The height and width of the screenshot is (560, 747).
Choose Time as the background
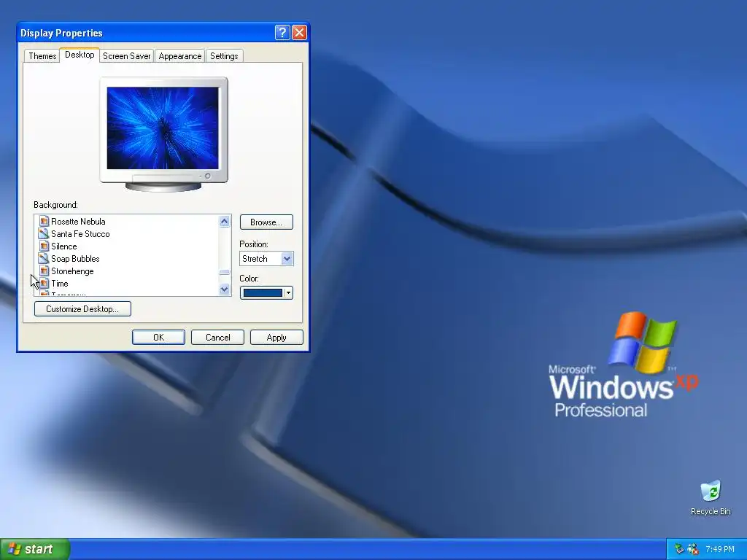tap(60, 284)
